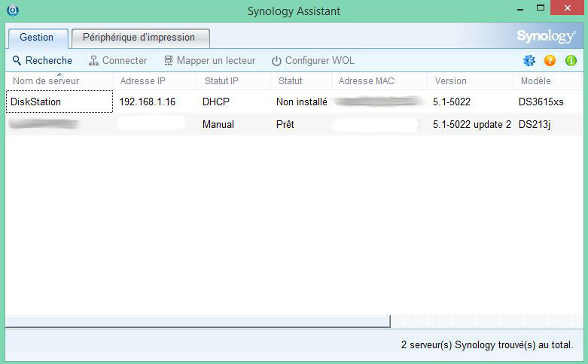Open the green info icon

(x=571, y=60)
